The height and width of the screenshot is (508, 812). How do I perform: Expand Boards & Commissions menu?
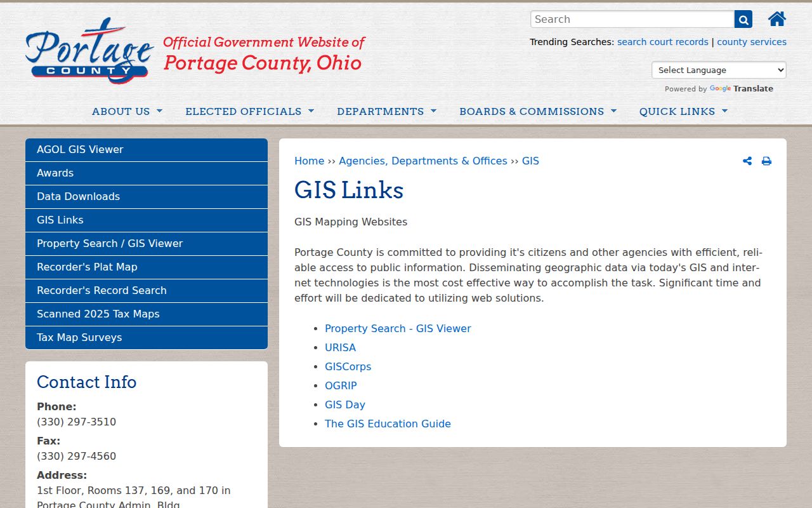click(538, 111)
